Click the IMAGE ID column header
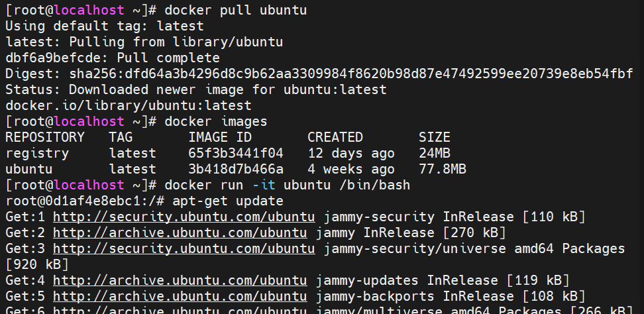 [x=220, y=137]
